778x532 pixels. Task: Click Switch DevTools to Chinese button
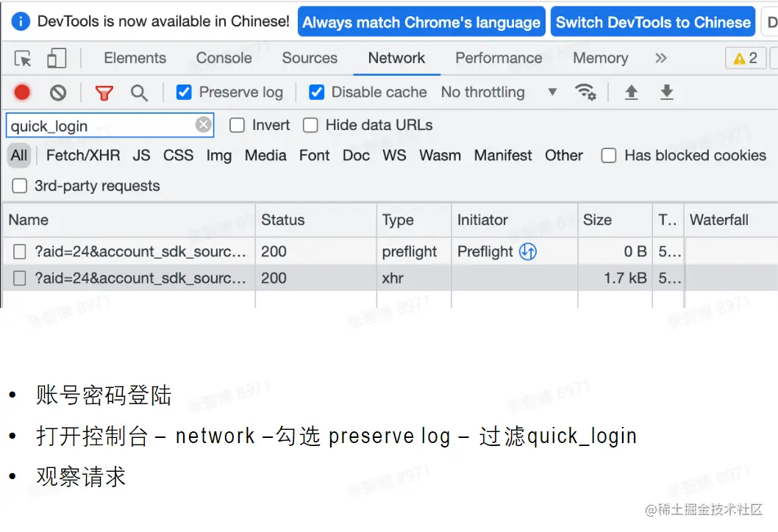click(653, 22)
